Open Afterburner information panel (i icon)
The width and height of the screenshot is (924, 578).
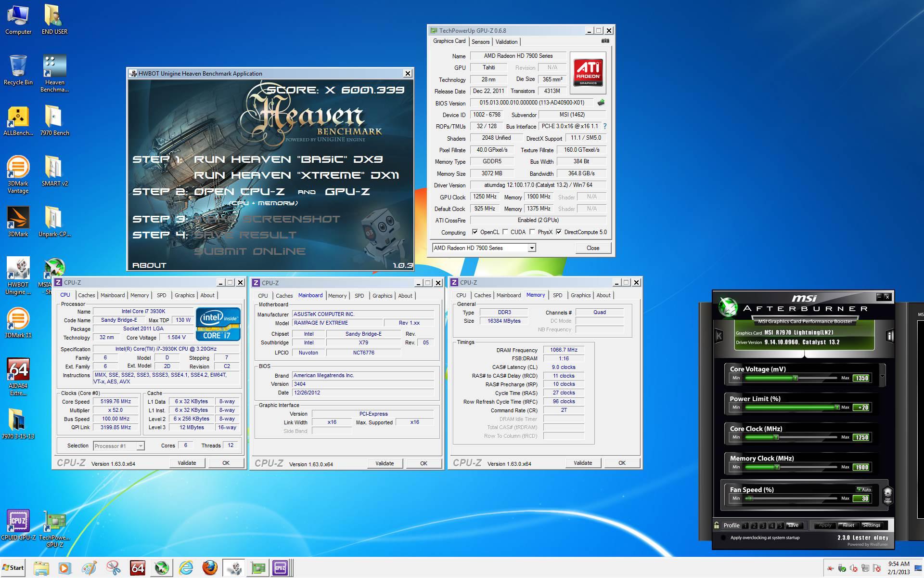(890, 336)
